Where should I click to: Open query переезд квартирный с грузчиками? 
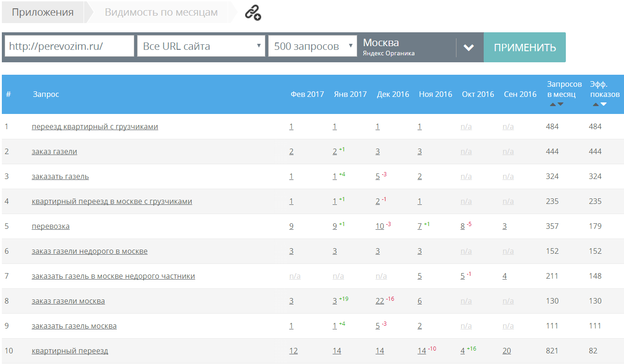pos(95,126)
